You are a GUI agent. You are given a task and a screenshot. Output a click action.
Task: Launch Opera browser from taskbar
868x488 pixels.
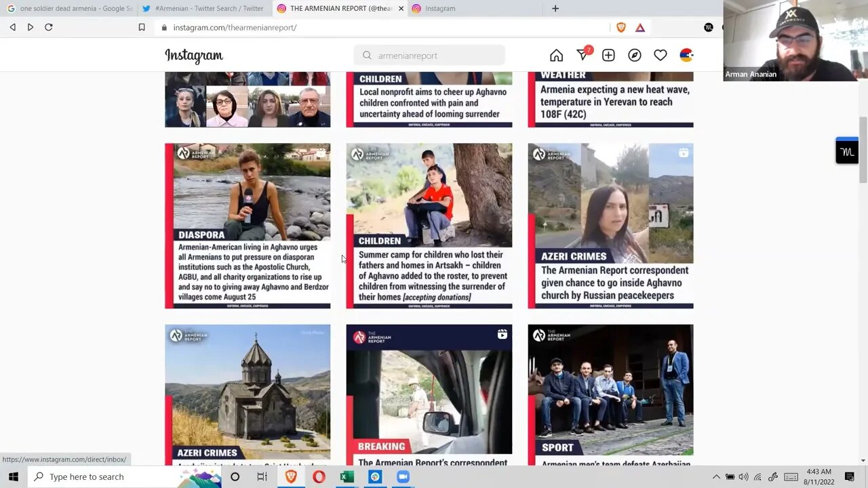319,476
